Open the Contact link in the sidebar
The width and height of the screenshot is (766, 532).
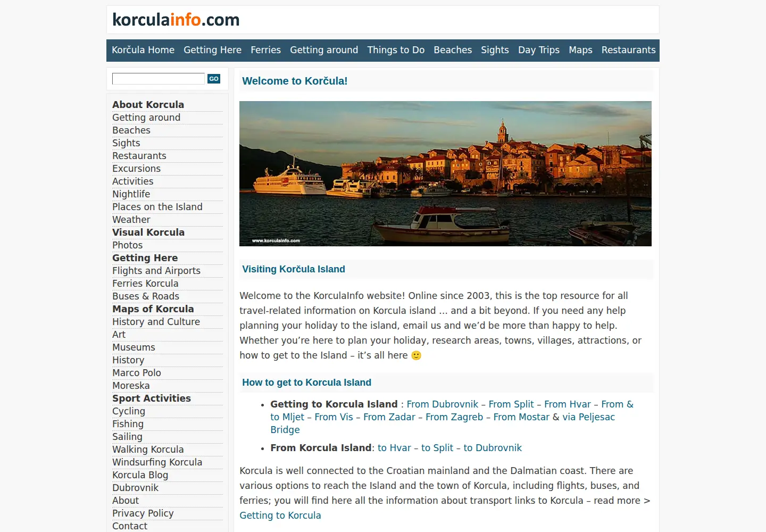point(130,526)
